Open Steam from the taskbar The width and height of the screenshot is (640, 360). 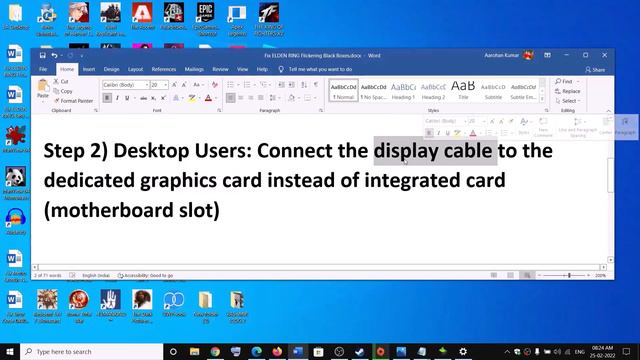pos(360,351)
